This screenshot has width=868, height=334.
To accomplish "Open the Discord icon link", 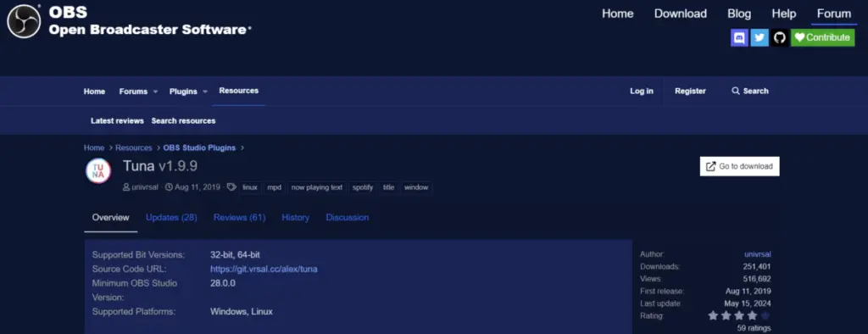I will [x=739, y=37].
